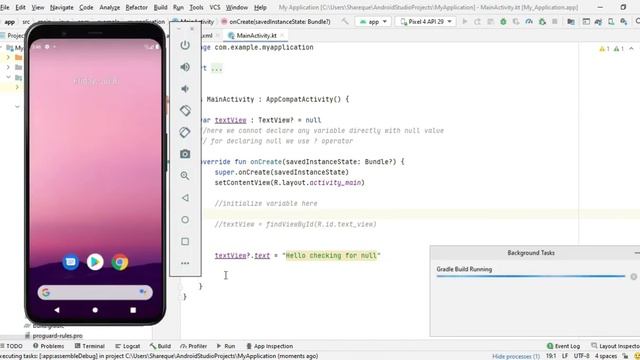This screenshot has width=640, height=360.
Task: Tap the phone's home navigation button
Action: click(x=95, y=310)
